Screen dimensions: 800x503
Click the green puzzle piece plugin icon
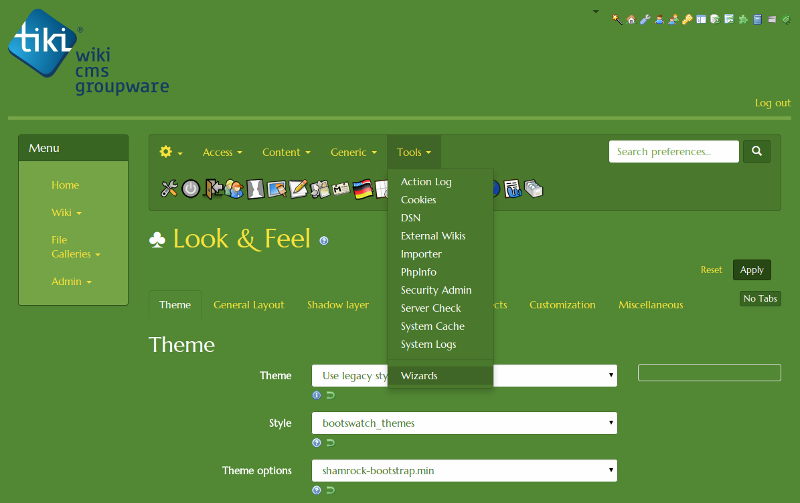pyautogui.click(x=743, y=19)
